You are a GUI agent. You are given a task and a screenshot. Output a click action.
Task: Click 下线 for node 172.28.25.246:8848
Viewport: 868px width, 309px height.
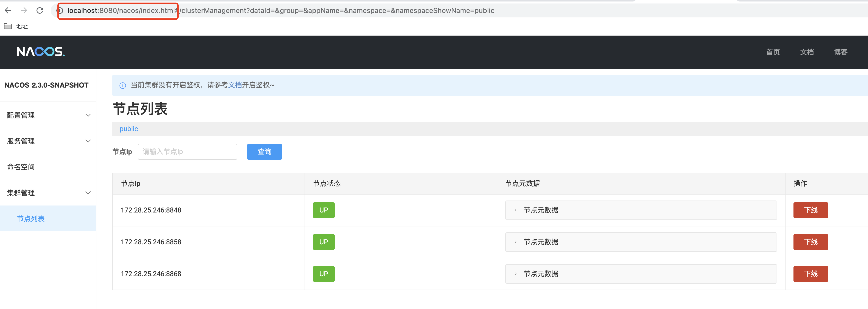811,210
